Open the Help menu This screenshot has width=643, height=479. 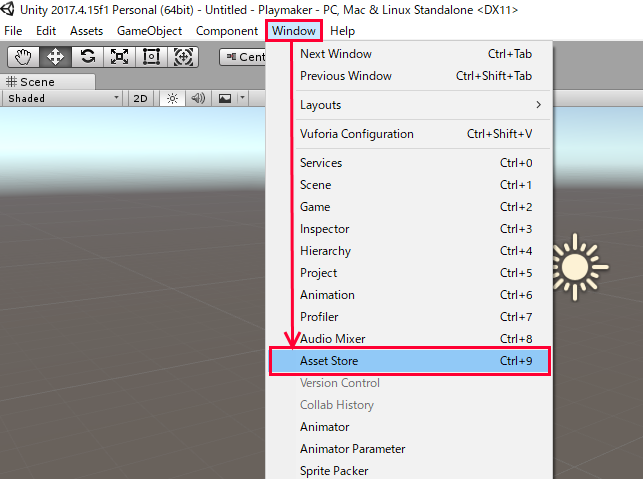pyautogui.click(x=342, y=31)
